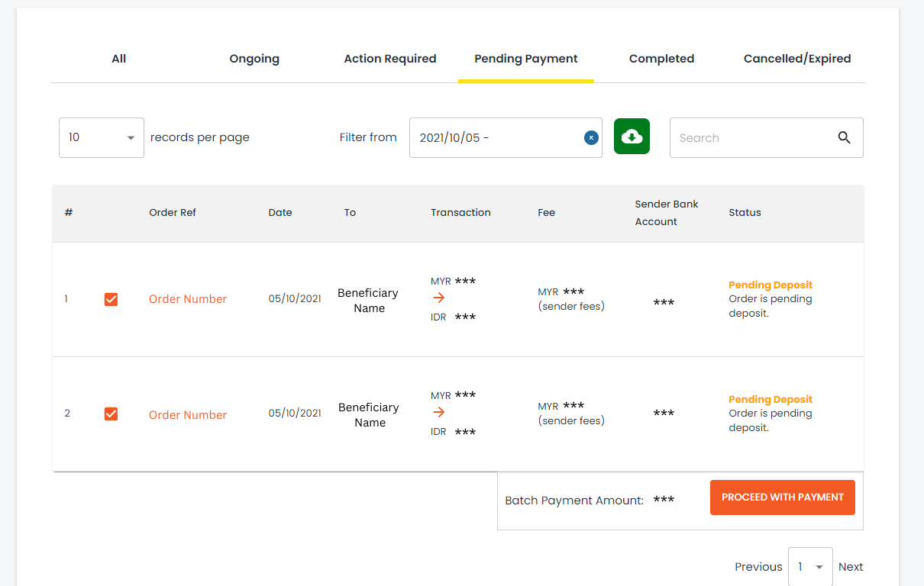Open the Order Number link in row 1
This screenshot has width=924, height=586.
tap(188, 299)
